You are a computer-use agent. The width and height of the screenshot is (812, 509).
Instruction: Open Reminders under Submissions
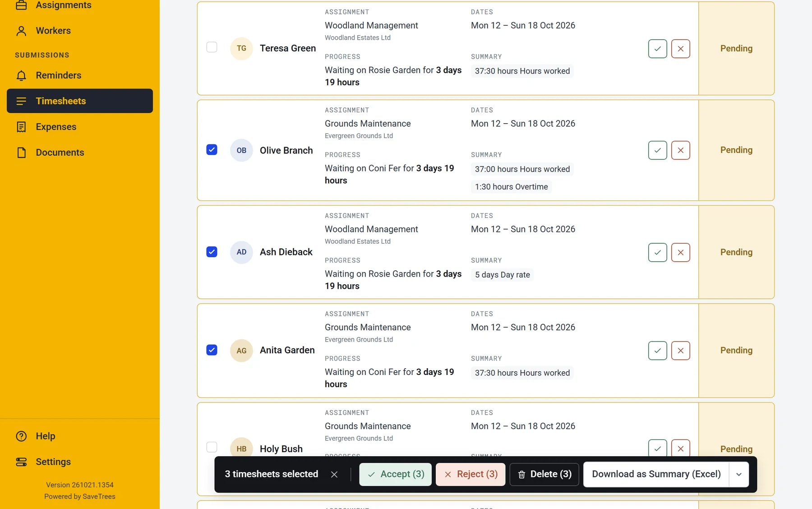(80, 75)
